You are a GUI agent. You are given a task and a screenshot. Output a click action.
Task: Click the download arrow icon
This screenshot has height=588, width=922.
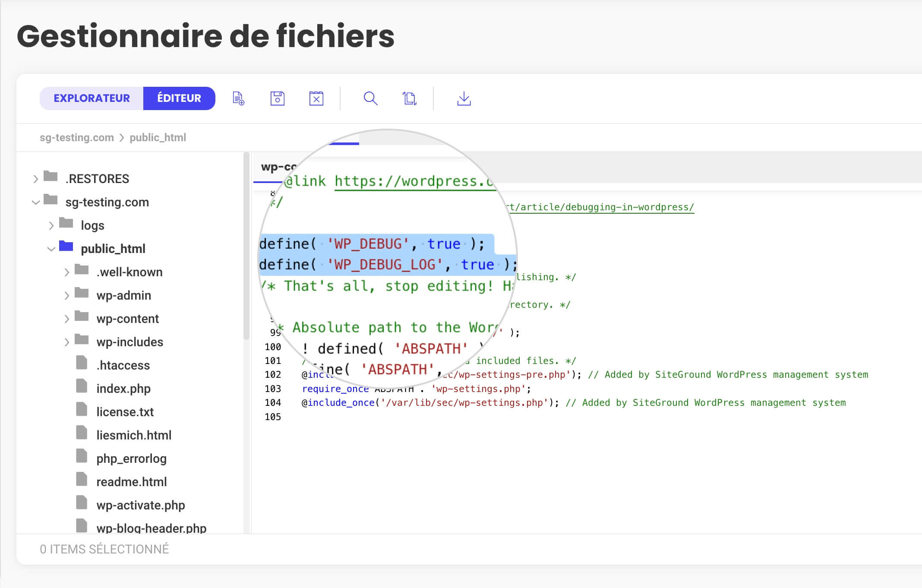tap(464, 98)
